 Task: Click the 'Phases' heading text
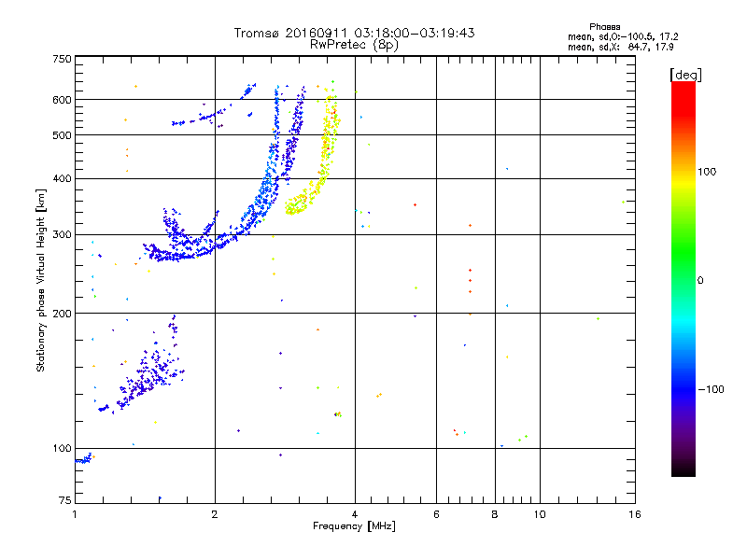[604, 27]
